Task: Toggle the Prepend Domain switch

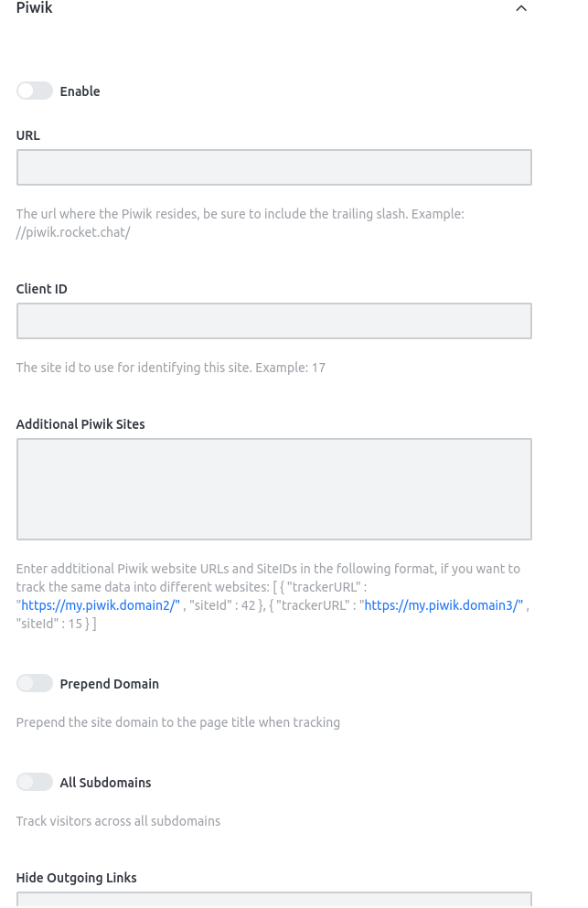Action: coord(35,684)
